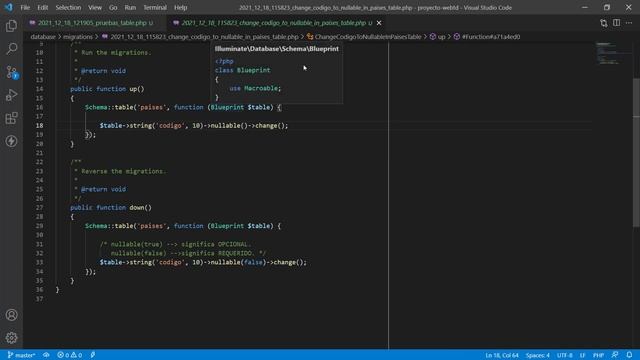Viewport: 640px width, 360px height.
Task: Split the editor to the right
Action: pyautogui.click(x=616, y=23)
